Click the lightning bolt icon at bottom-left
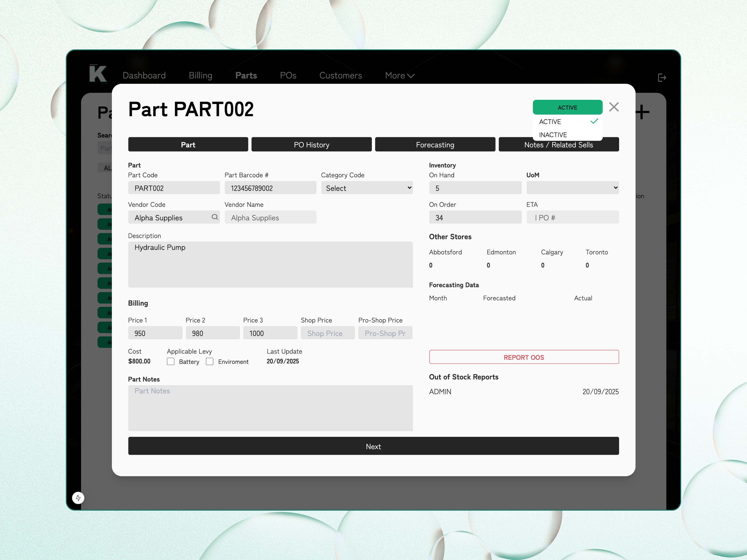The height and width of the screenshot is (560, 747). pos(78,497)
